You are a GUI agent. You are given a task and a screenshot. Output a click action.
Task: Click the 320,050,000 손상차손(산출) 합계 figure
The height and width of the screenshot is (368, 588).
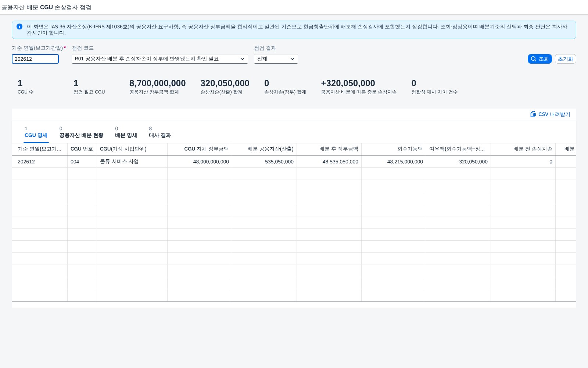coord(225,84)
